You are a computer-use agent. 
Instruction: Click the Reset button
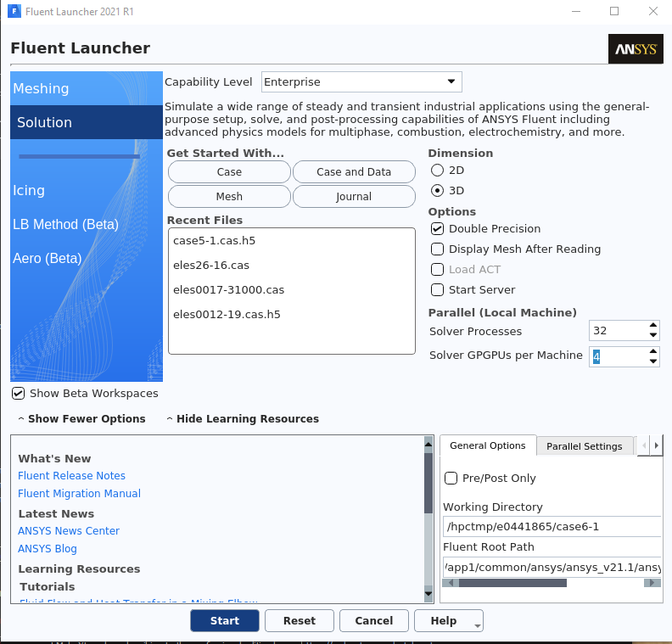(300, 620)
